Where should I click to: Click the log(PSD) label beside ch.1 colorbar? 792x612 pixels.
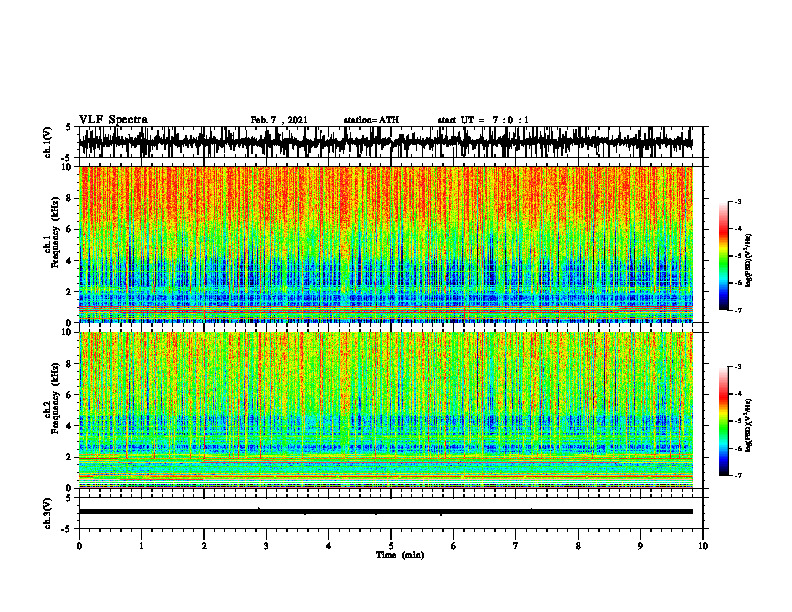tap(749, 260)
